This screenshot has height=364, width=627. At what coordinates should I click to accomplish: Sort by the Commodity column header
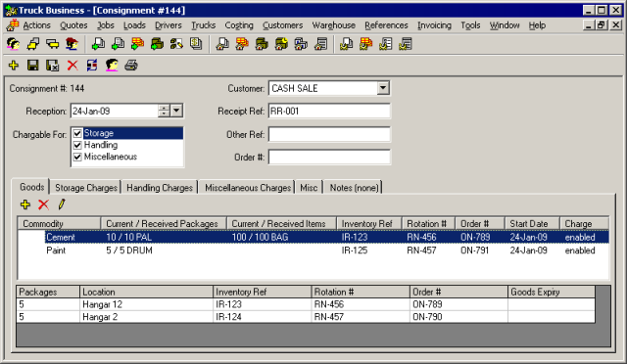(x=59, y=223)
